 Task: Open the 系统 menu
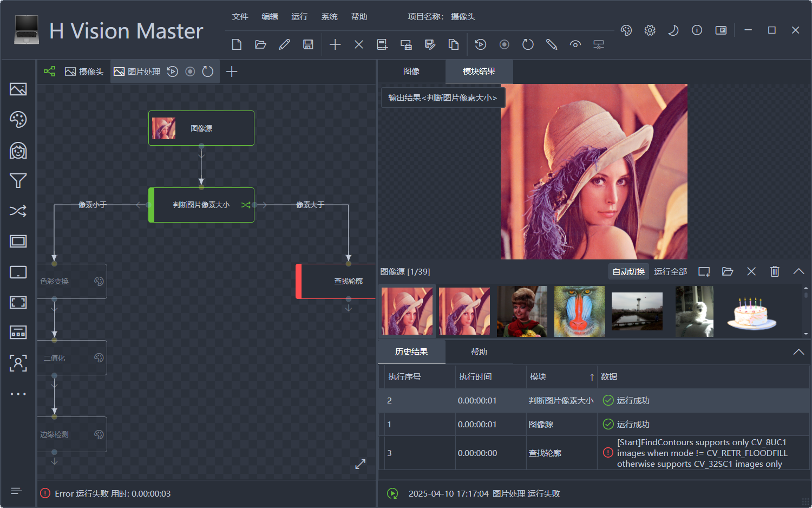coord(329,16)
